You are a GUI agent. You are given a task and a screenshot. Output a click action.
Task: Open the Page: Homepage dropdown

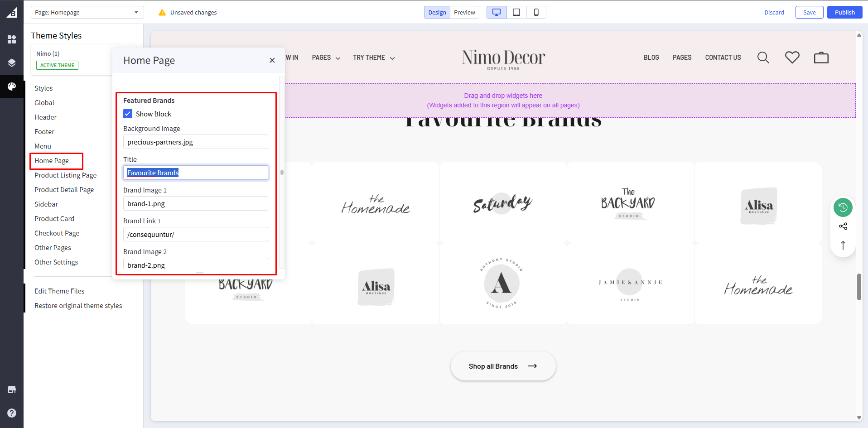[87, 12]
